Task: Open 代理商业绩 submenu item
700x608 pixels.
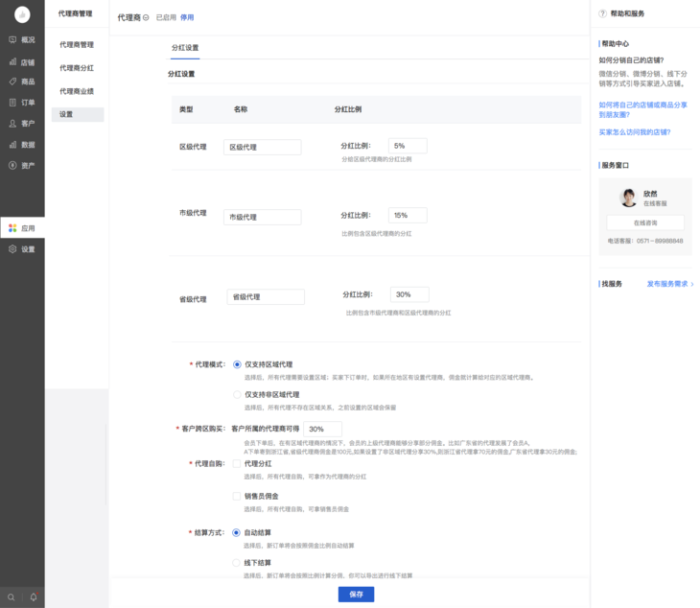Action: pyautogui.click(x=77, y=91)
